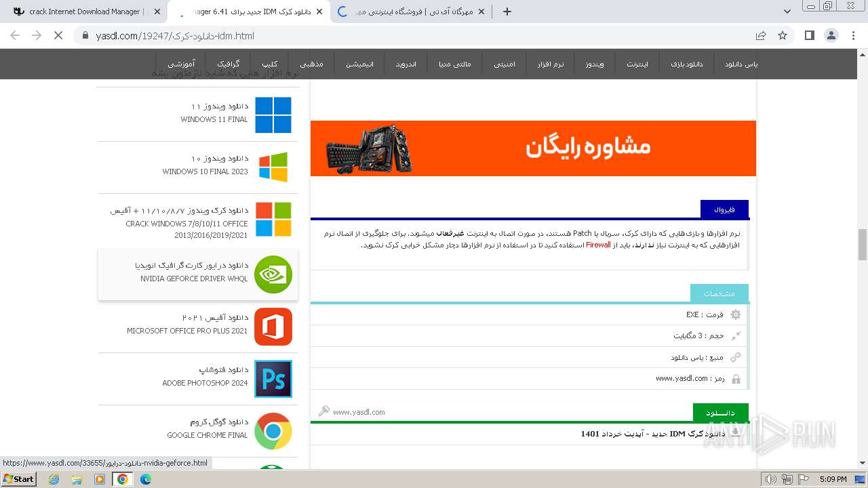View site information lock icon
Viewport: 868px width, 488px height.
(x=85, y=35)
